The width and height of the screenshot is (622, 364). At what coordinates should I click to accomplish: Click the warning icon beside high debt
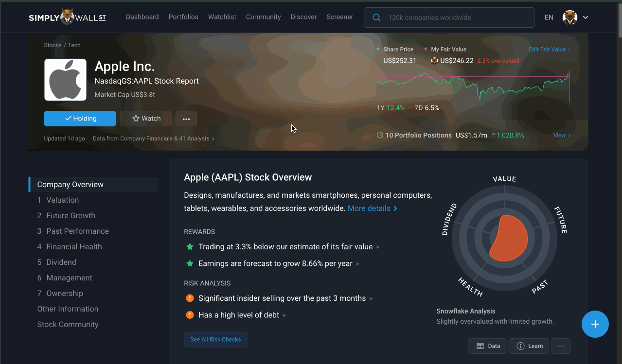pos(190,315)
